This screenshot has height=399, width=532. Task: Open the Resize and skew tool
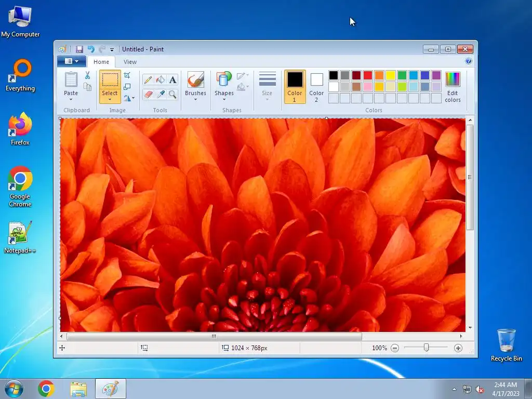point(127,87)
